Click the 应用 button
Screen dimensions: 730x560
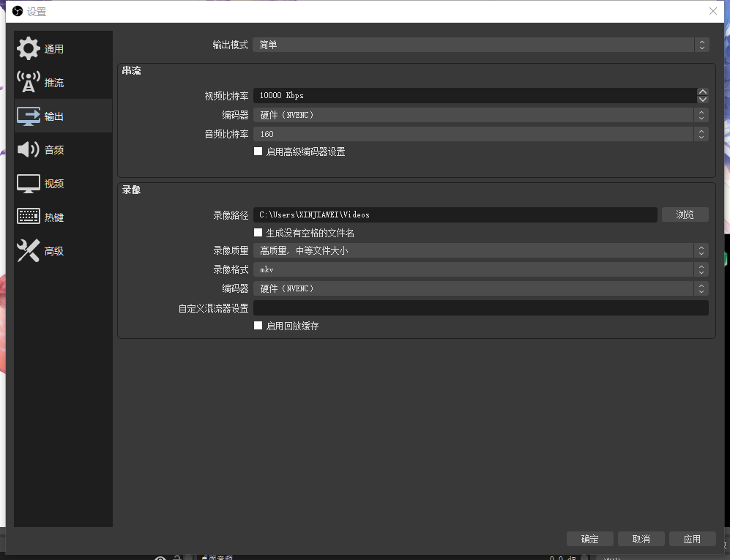pyautogui.click(x=692, y=539)
